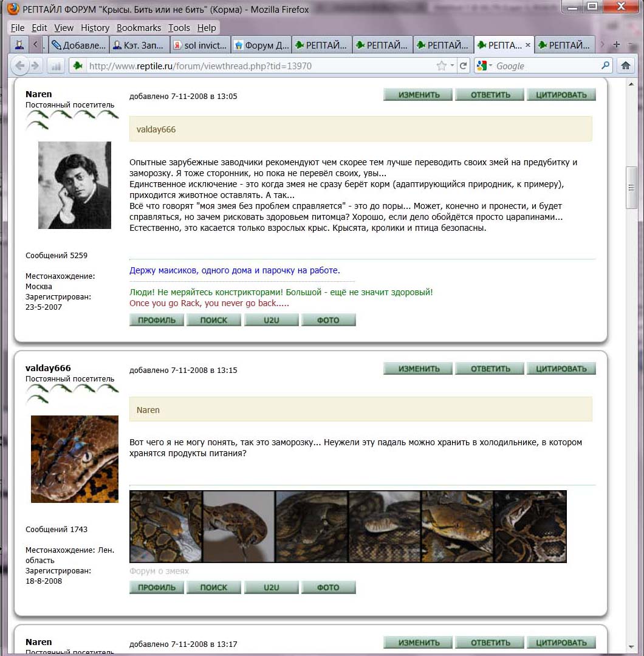The image size is (644, 656).
Task: Open Naren's ПРОФИЛЬ button
Action: (157, 320)
